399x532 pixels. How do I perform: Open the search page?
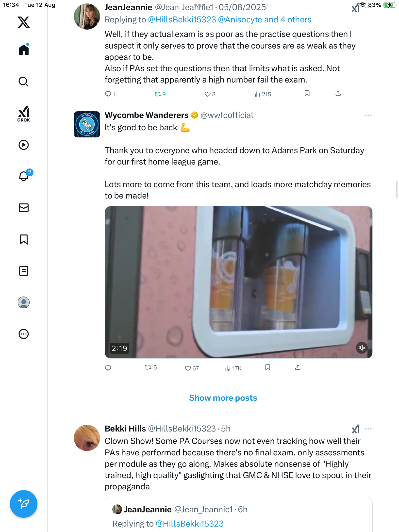tap(24, 82)
